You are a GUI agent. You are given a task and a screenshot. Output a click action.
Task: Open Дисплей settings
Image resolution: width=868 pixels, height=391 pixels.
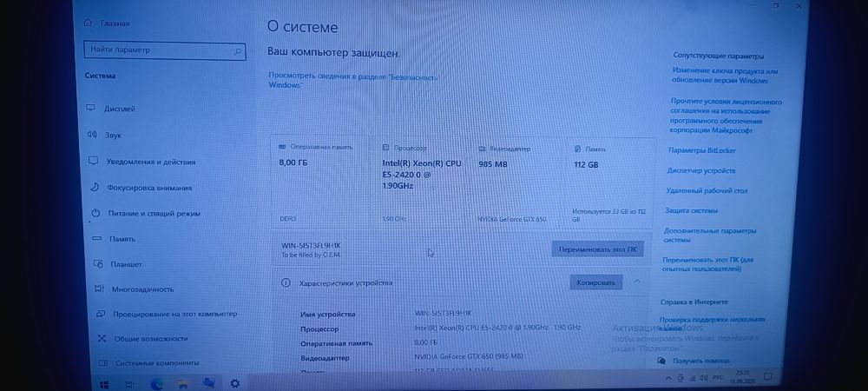(x=119, y=109)
